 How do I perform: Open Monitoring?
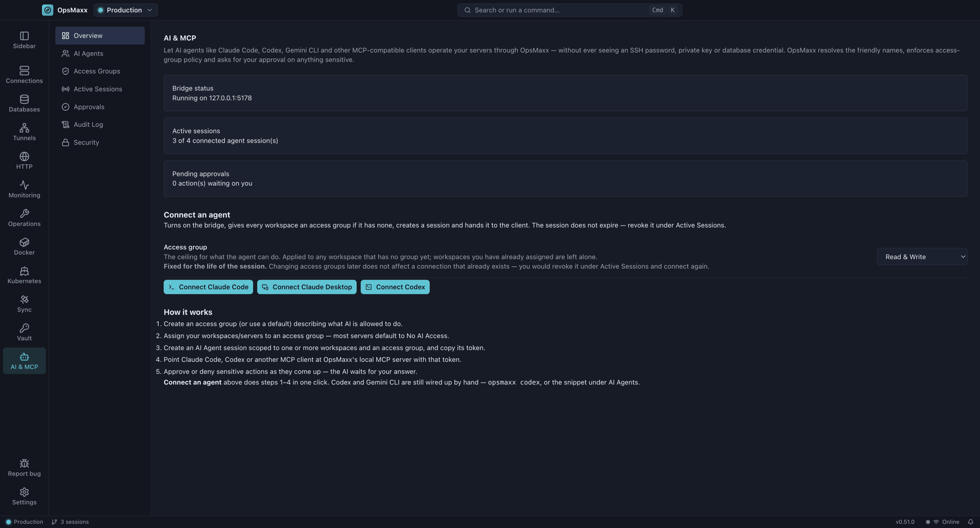click(24, 190)
